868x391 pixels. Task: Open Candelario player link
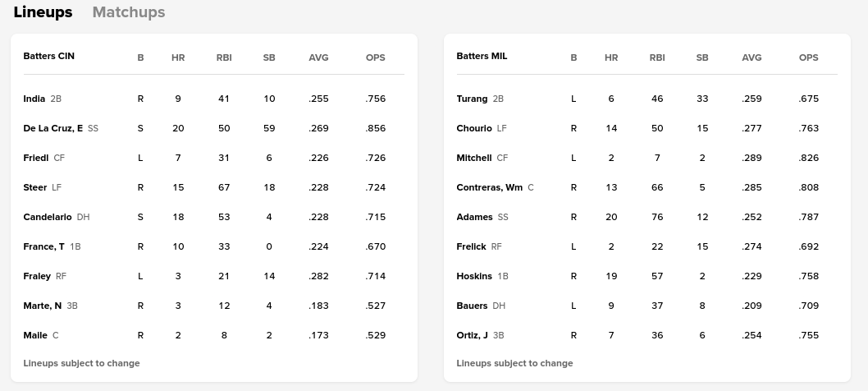click(47, 217)
